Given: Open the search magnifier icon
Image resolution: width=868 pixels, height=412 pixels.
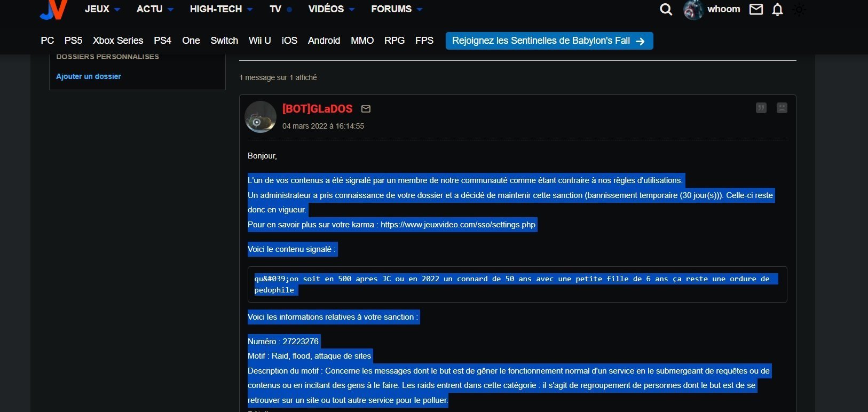Looking at the screenshot, I should 666,10.
